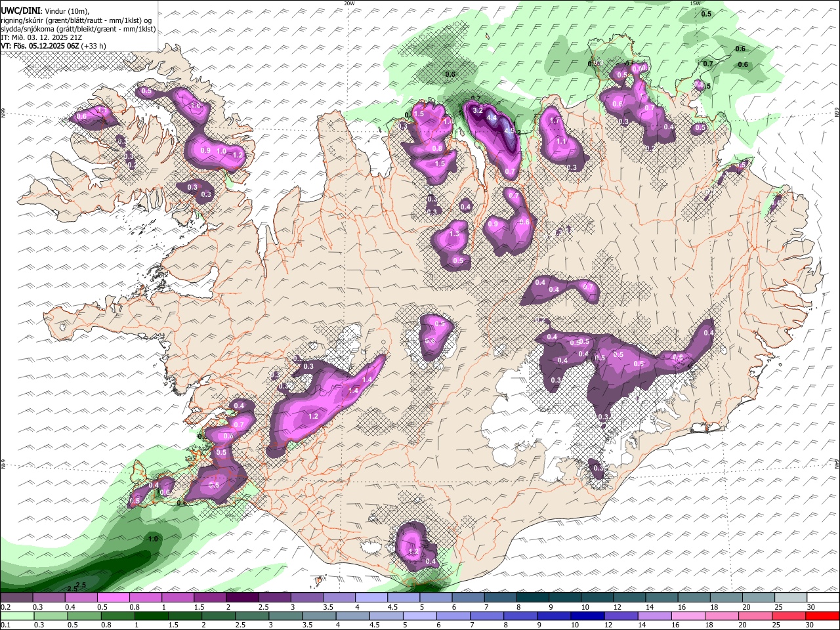Click the 1.1 snowfall value label

[x=561, y=141]
